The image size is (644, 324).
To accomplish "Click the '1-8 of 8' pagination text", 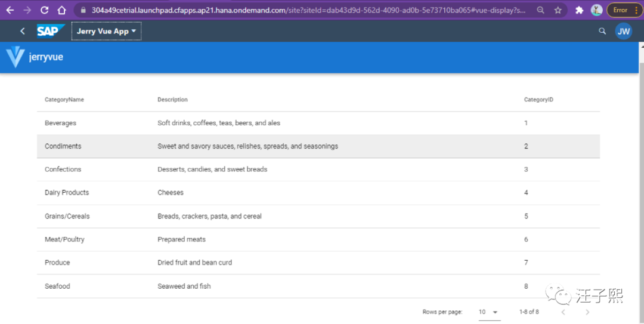I will click(x=529, y=312).
